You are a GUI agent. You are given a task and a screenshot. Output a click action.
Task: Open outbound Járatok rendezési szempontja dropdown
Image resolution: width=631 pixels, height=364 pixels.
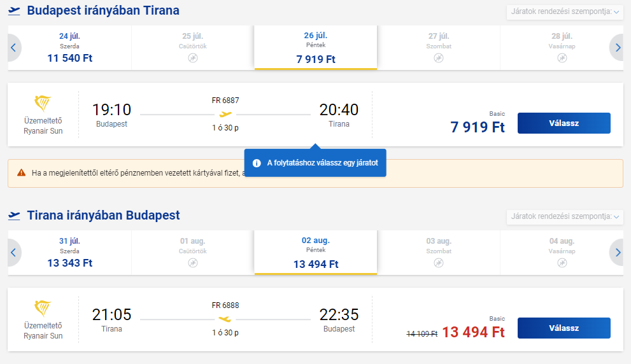coord(565,11)
